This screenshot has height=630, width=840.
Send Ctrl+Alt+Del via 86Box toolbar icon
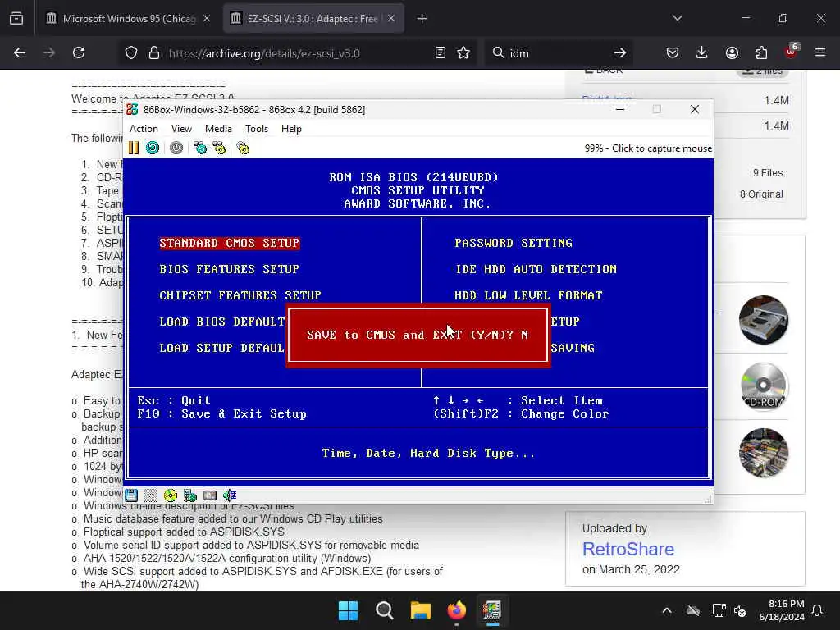click(x=200, y=148)
